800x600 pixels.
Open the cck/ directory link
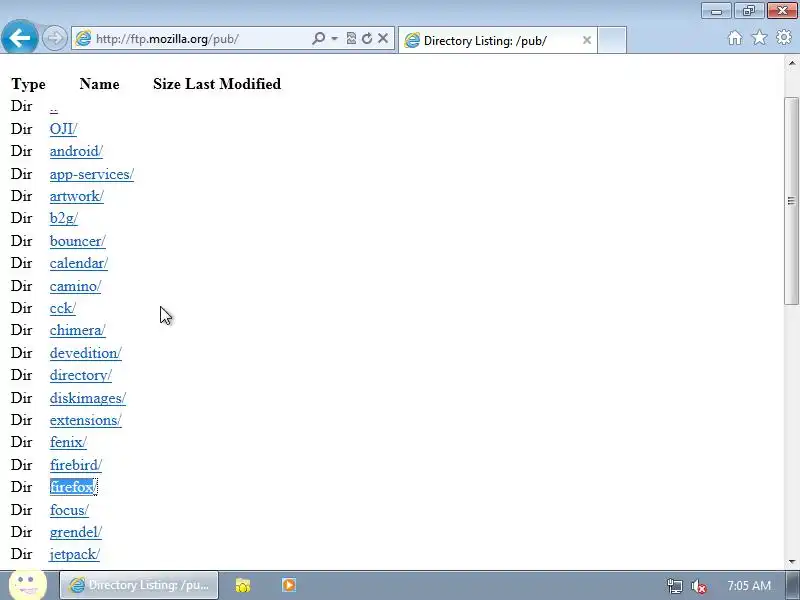pyautogui.click(x=63, y=309)
